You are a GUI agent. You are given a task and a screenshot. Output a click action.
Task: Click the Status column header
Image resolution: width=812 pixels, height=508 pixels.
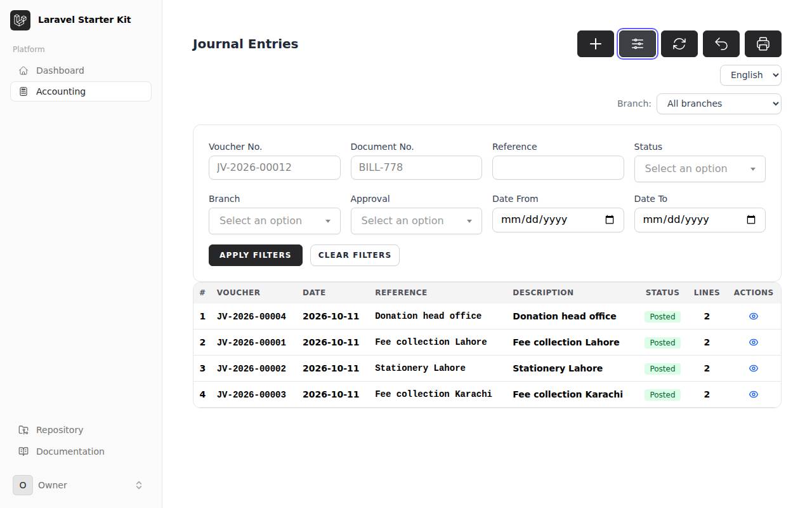(x=662, y=293)
